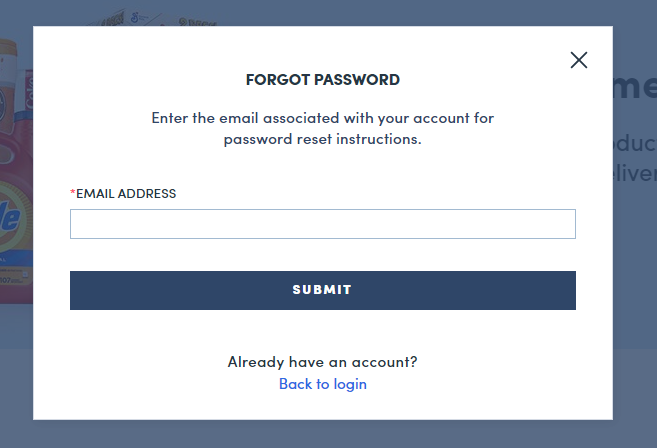Screen dimensions: 657x448
Task: Click the EMAIL ADDRESS field label
Action: (x=126, y=194)
